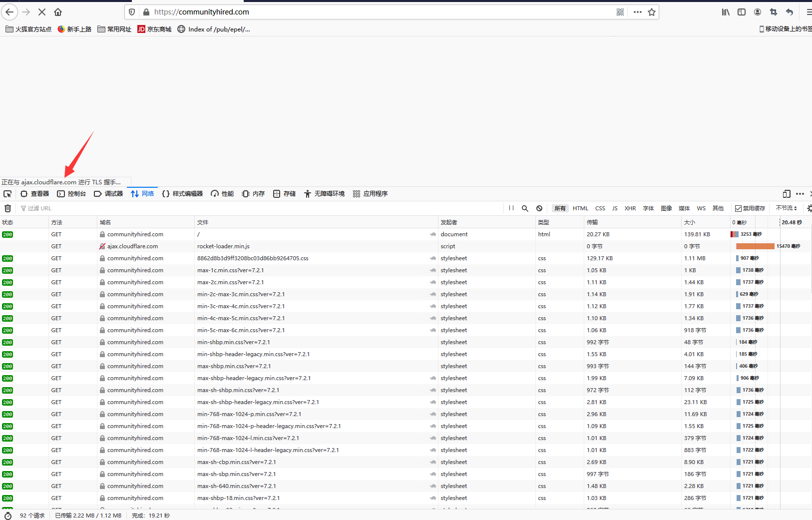
Task: Toggle the XHR request filter
Action: pyautogui.click(x=630, y=208)
